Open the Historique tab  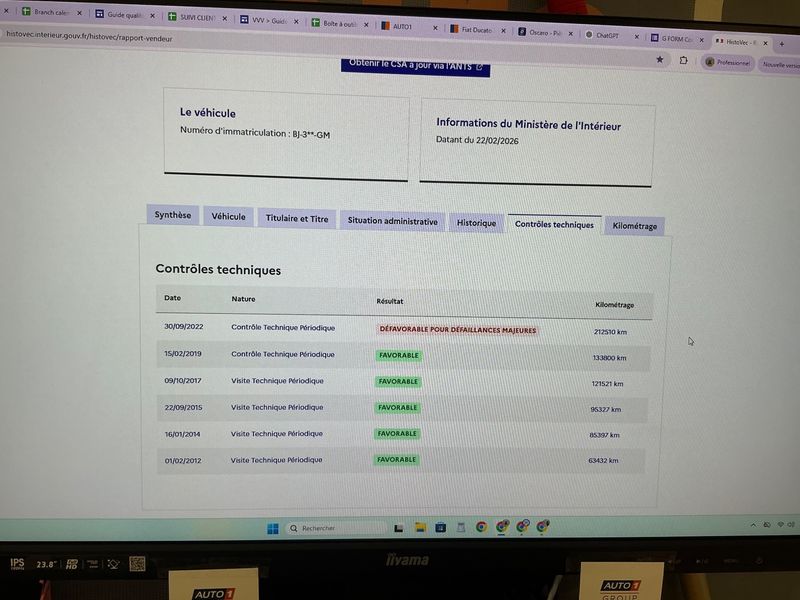pos(476,223)
